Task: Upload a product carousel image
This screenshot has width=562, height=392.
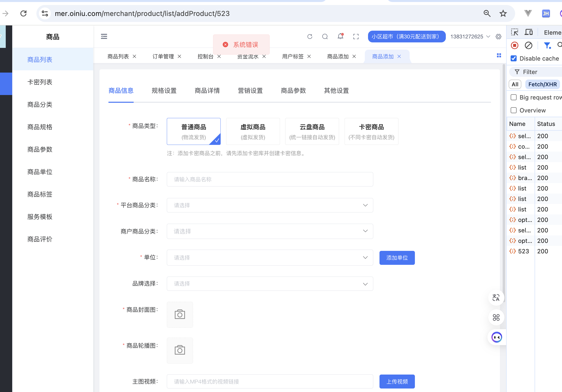Action: click(180, 350)
